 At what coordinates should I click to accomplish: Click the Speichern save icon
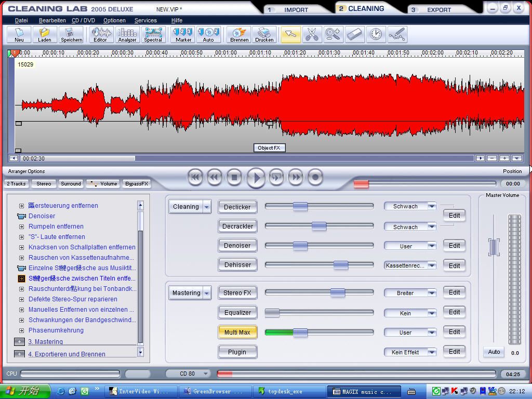click(71, 35)
